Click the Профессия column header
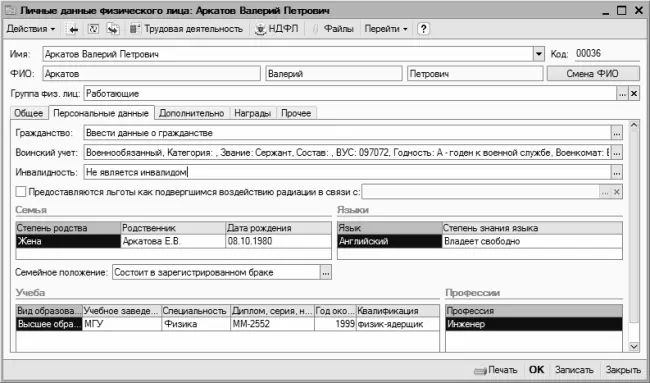The image size is (650, 383). [x=534, y=311]
